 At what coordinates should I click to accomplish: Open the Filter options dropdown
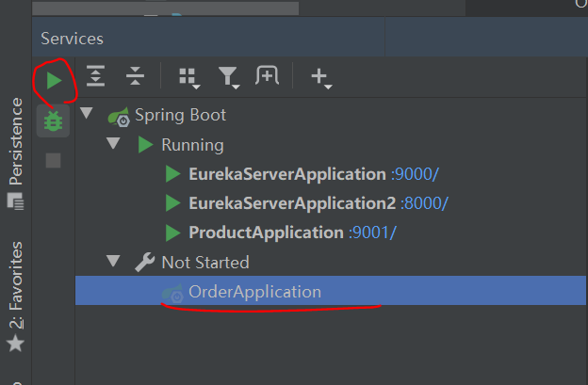click(229, 77)
